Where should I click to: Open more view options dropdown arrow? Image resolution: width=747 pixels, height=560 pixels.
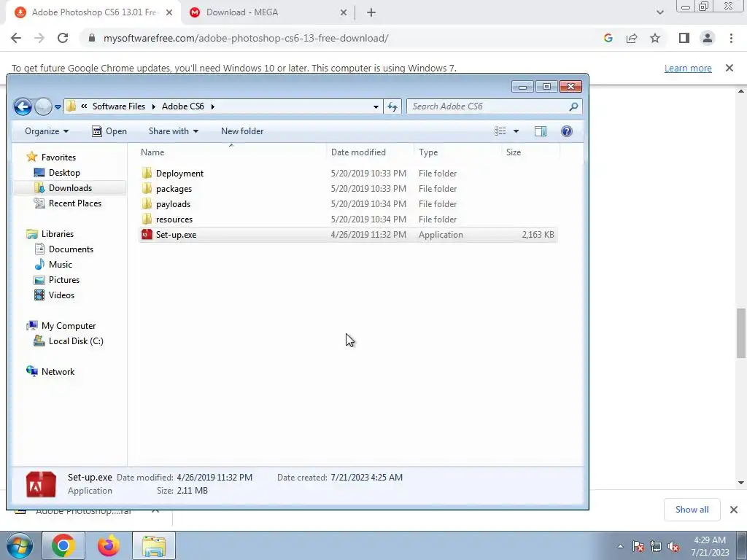click(x=516, y=131)
